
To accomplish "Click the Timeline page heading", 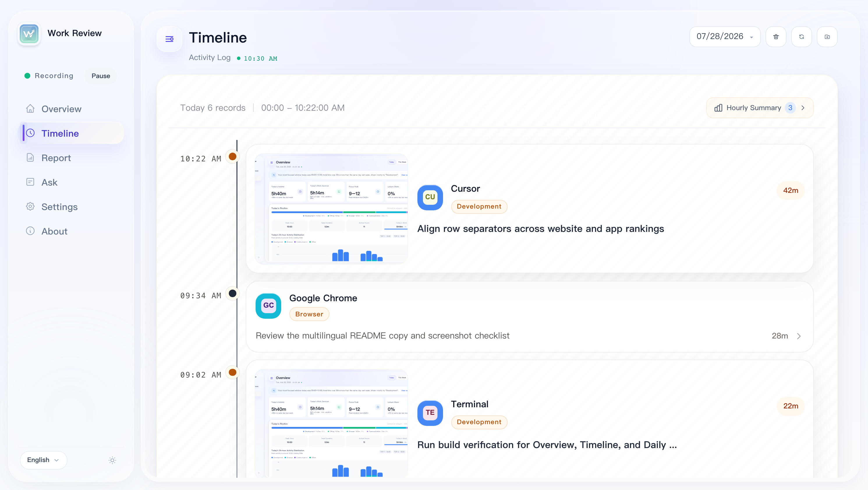I will (218, 38).
